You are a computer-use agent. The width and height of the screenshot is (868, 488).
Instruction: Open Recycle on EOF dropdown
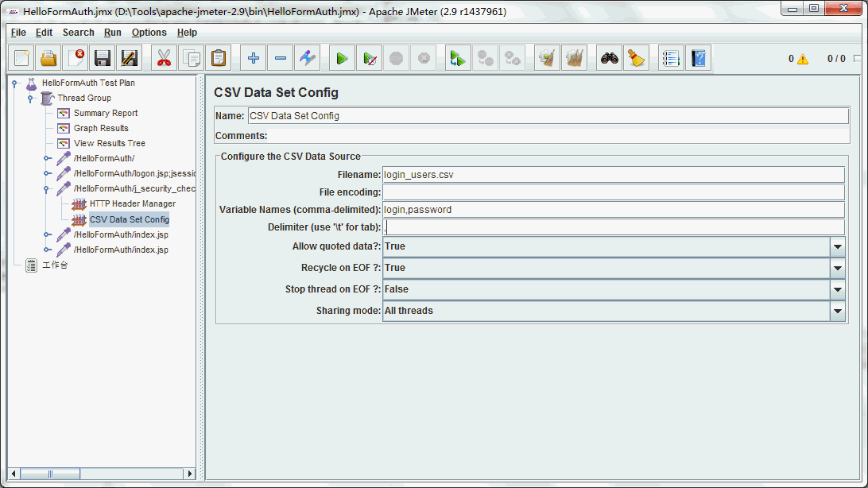tap(838, 268)
